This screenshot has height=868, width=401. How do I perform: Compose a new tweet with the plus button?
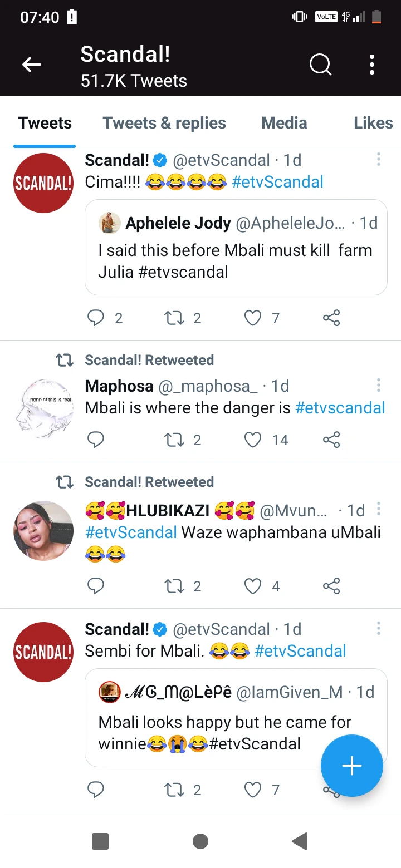point(352,766)
